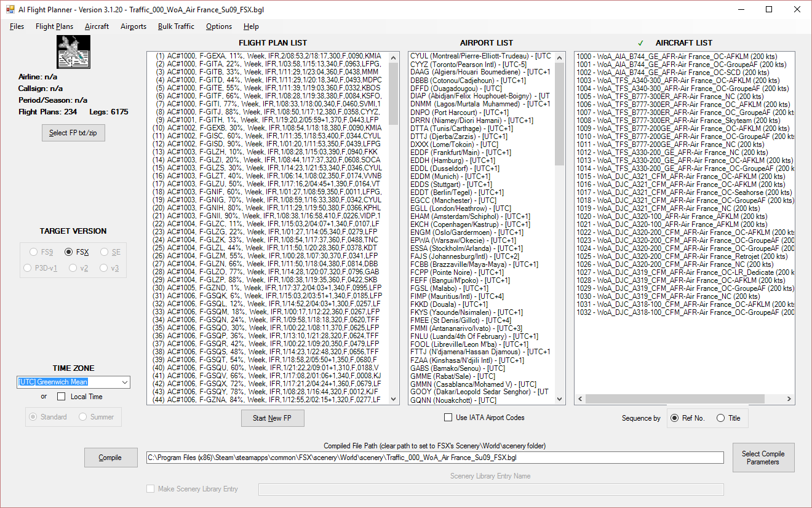Select flight plan row F-GITD
Screen dimensions: 812x508
268,80
